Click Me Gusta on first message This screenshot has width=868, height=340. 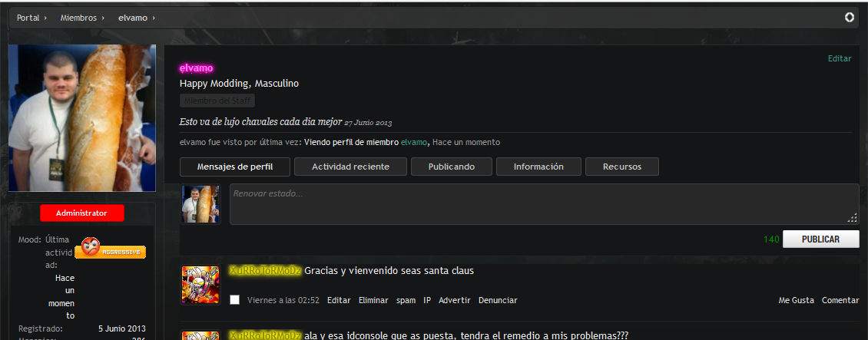(796, 300)
